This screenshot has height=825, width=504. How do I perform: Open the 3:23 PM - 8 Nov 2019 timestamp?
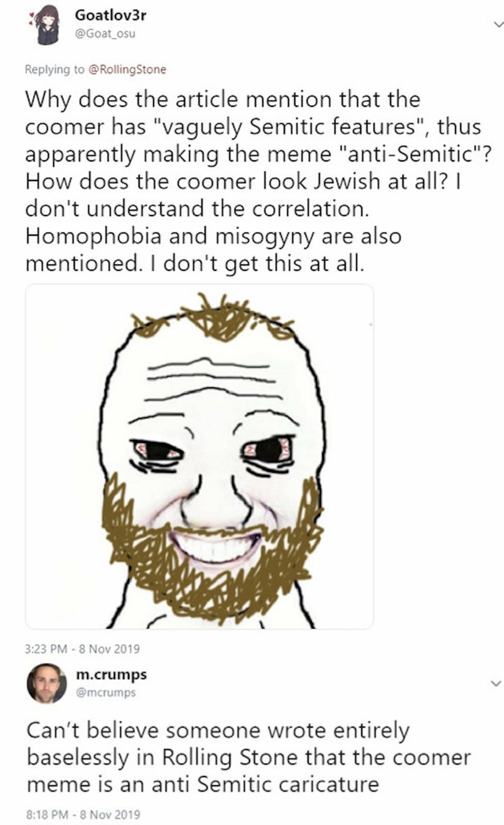[82, 649]
